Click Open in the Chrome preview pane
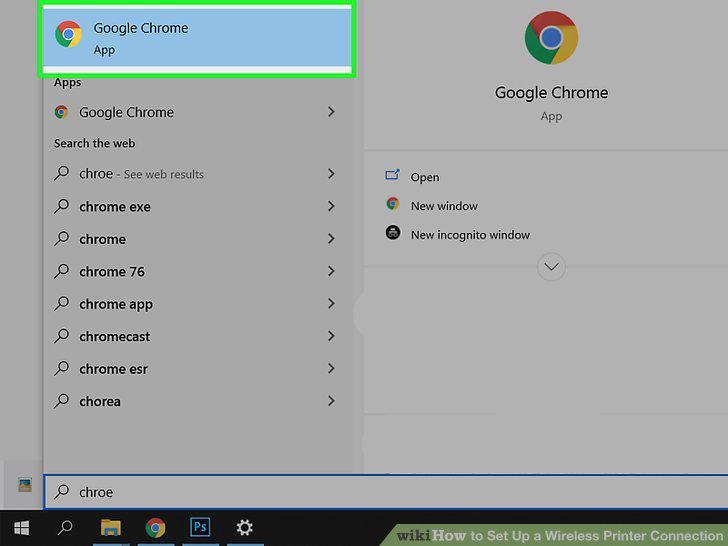 [x=425, y=177]
